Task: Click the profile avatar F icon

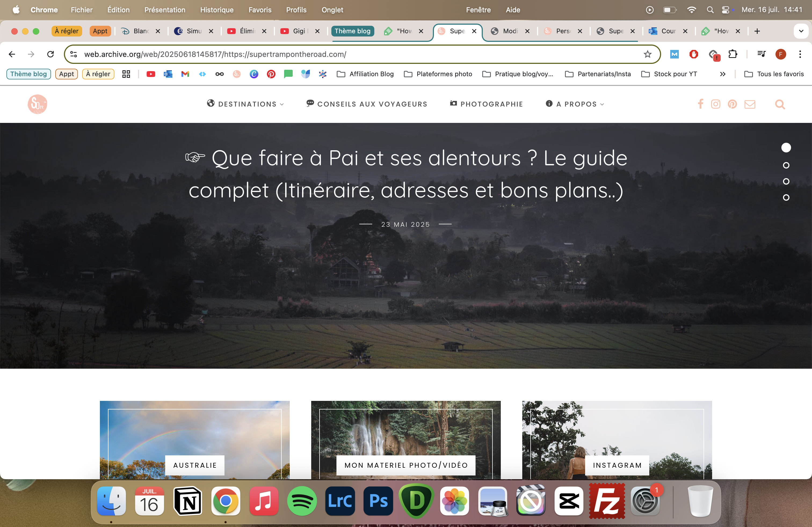Action: pyautogui.click(x=781, y=54)
